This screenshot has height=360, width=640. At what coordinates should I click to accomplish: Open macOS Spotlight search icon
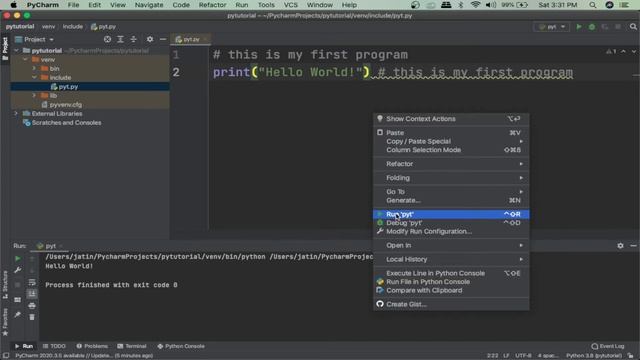[x=593, y=5]
